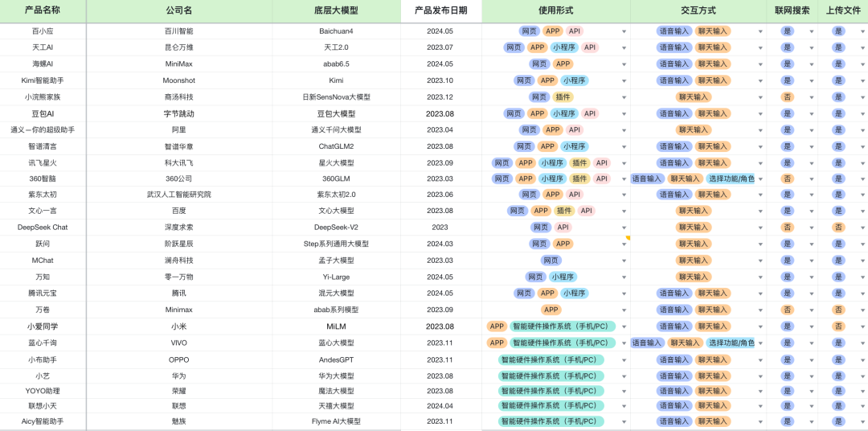Select the Baichuan4 model cell

pyautogui.click(x=336, y=31)
